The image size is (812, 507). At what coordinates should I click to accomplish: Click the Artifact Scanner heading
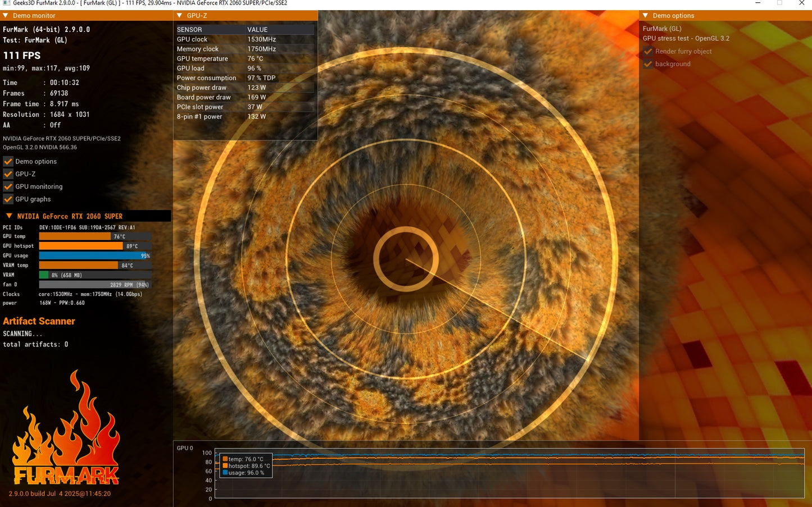(x=39, y=321)
